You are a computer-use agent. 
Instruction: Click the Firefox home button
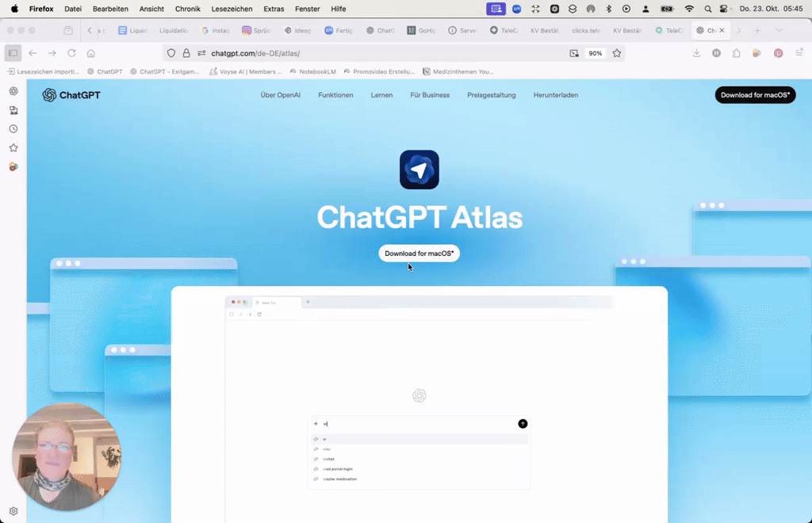(90, 53)
